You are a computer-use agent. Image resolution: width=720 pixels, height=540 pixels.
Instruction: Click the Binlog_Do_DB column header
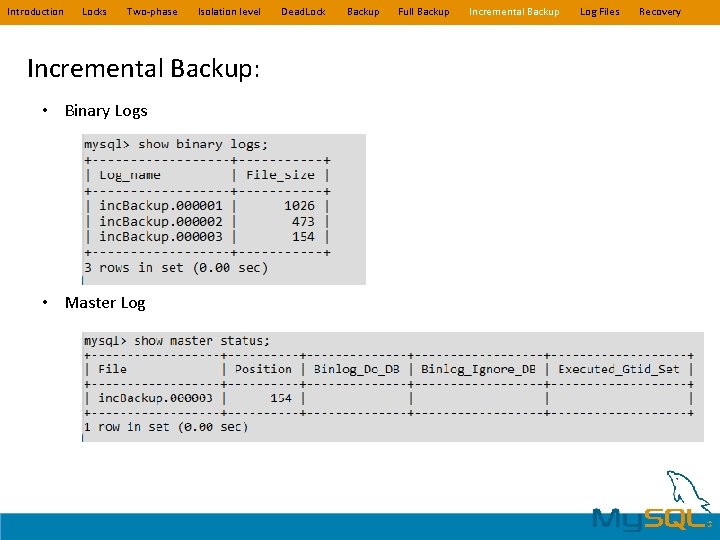(x=357, y=369)
